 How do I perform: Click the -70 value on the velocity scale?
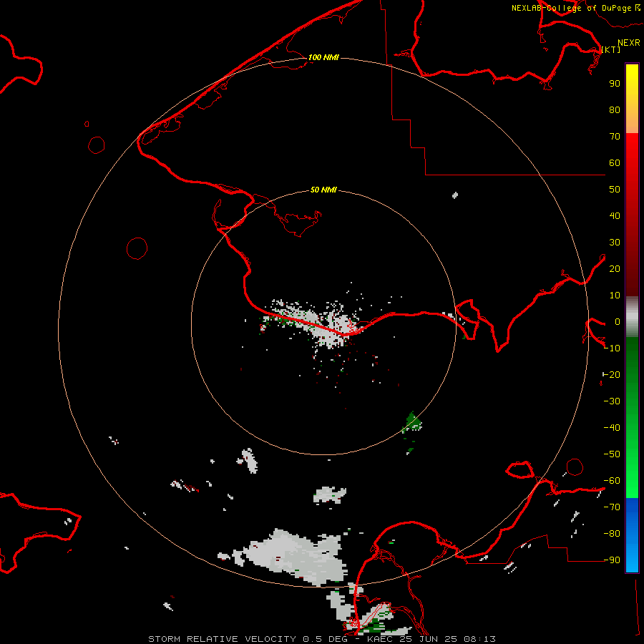tap(612, 507)
